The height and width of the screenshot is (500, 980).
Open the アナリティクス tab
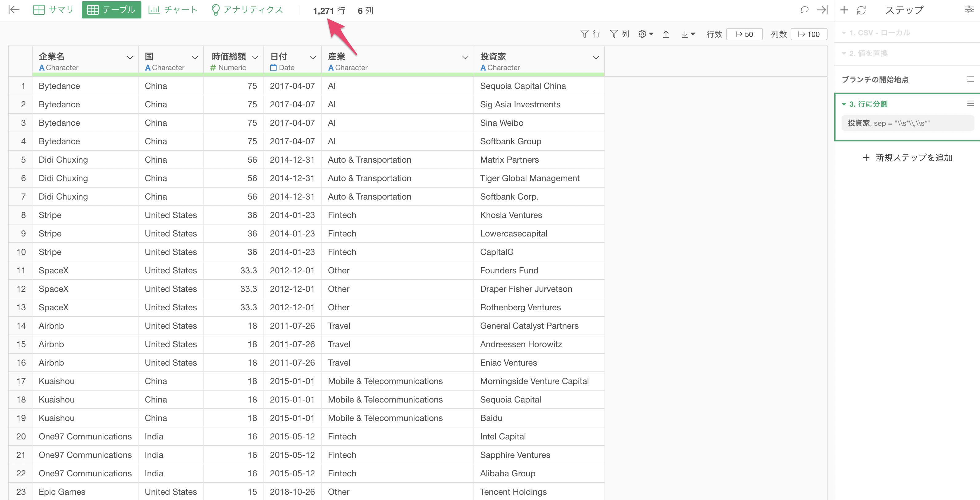click(247, 10)
